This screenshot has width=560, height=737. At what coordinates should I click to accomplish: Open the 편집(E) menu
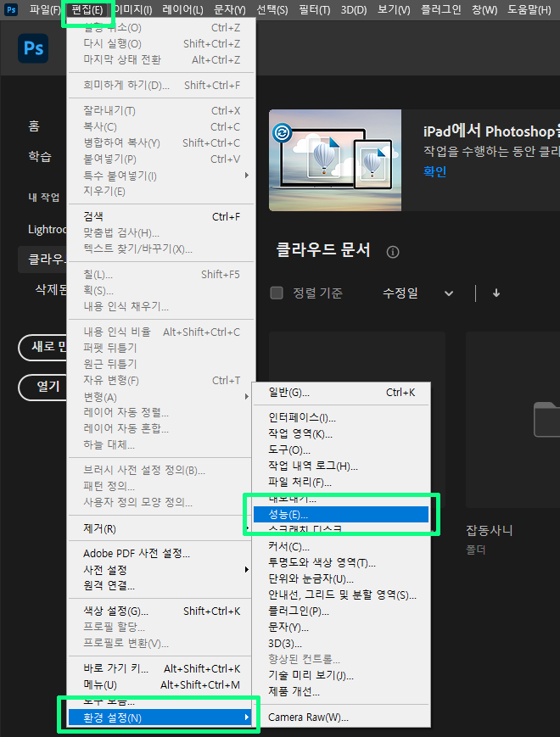[x=87, y=9]
